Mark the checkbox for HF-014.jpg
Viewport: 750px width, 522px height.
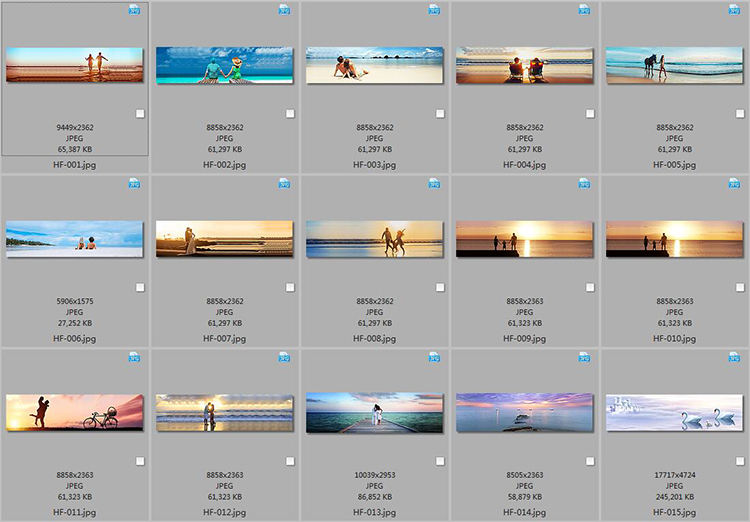click(590, 461)
